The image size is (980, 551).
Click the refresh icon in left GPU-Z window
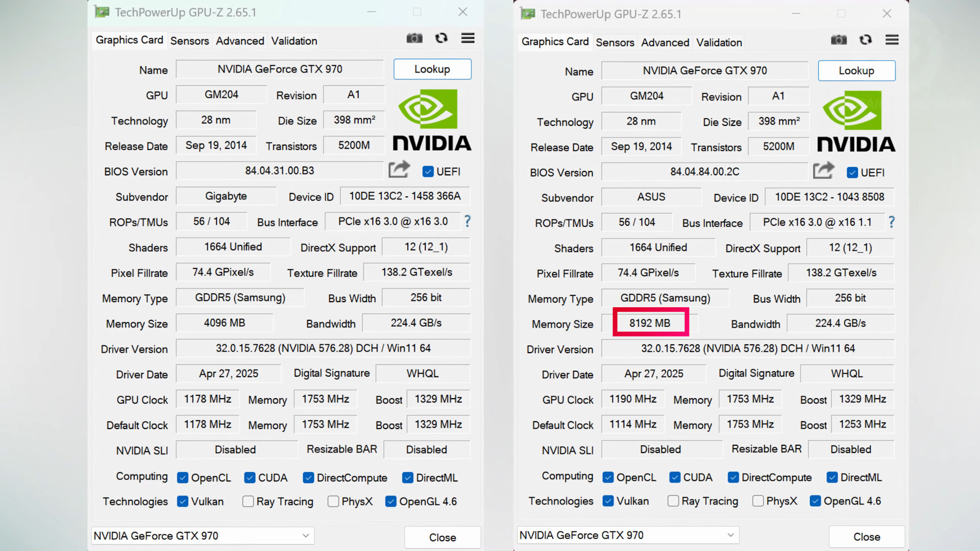tap(441, 38)
